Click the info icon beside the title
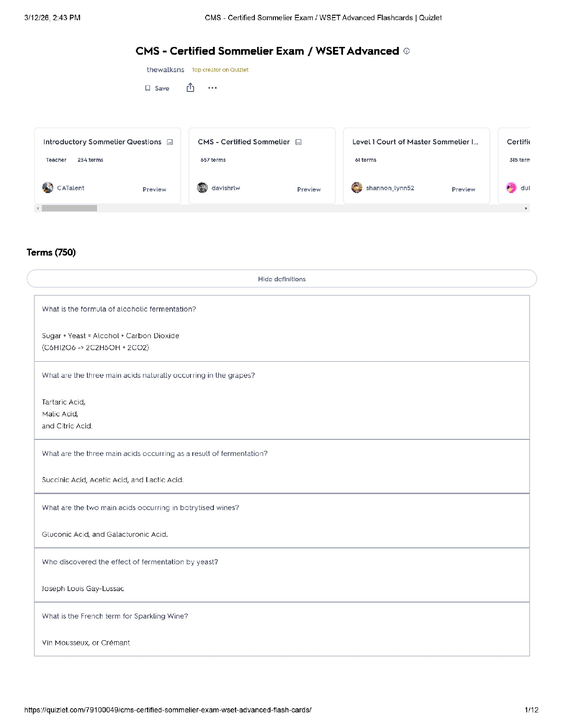Viewport: 563px width, 728px height. (x=407, y=51)
